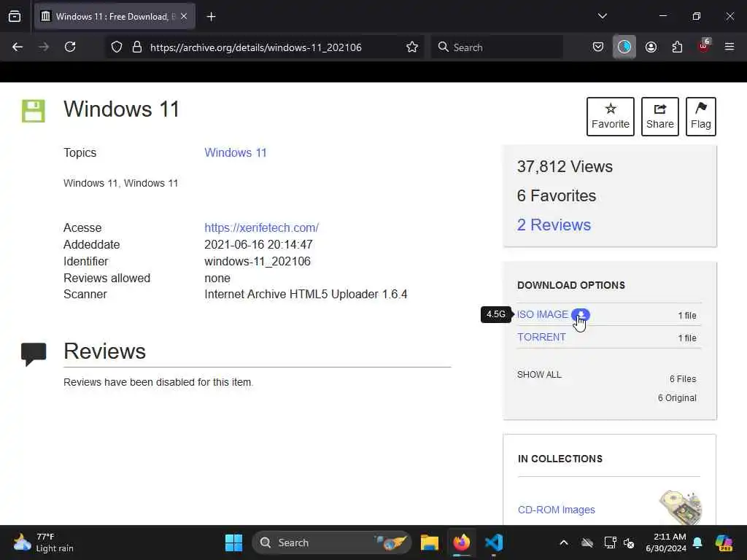This screenshot has width=747, height=560.
Task: Click the Favorite star button
Action: tap(611, 117)
